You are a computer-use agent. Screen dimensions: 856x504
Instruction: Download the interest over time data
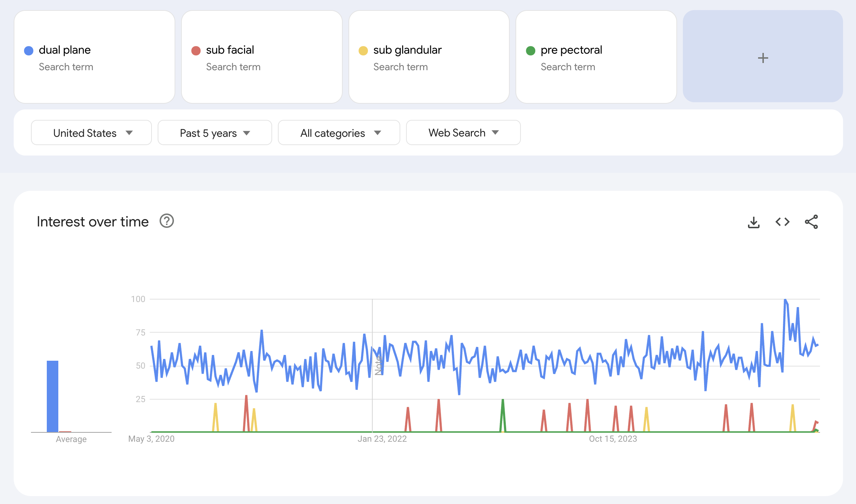[753, 222]
